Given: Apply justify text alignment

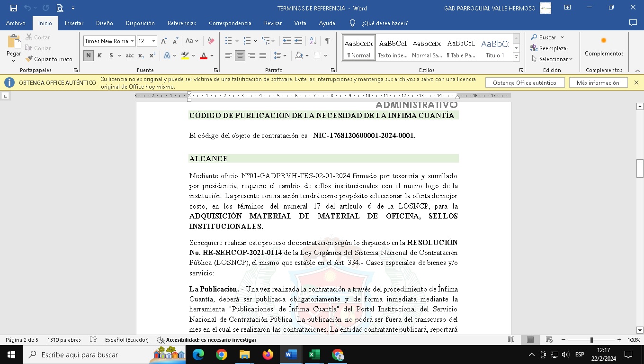Looking at the screenshot, I should [x=263, y=56].
